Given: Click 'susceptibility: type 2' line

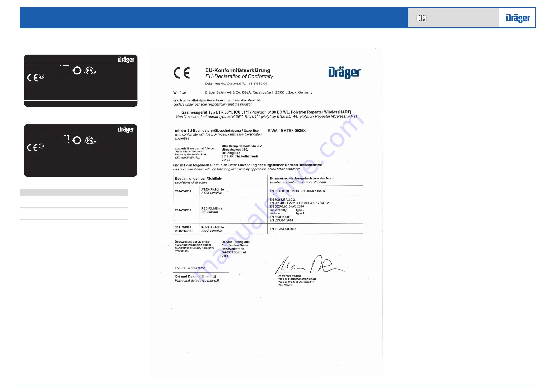Looking at the screenshot, I should pos(287,210).
